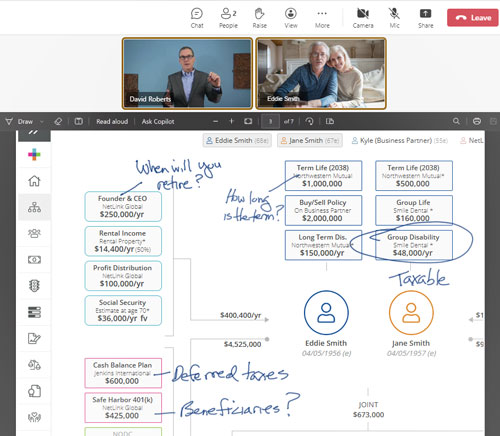Viewport: 500px width, 436px height.
Task: Open the balance scale sidebar icon
Action: [x=34, y=365]
